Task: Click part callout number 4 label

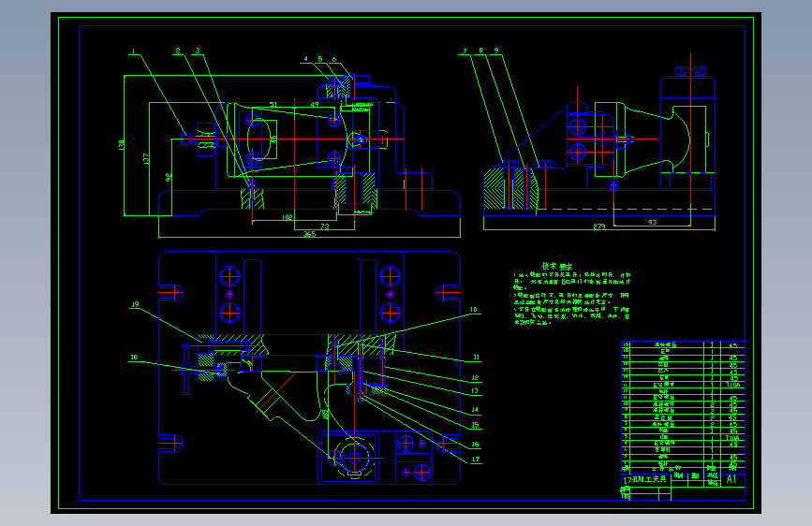Action: tap(306, 59)
